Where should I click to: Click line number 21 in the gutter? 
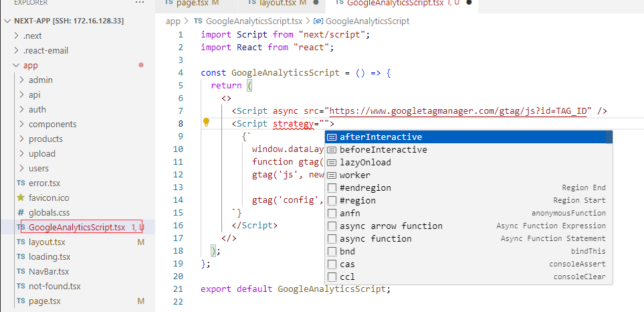click(x=179, y=289)
